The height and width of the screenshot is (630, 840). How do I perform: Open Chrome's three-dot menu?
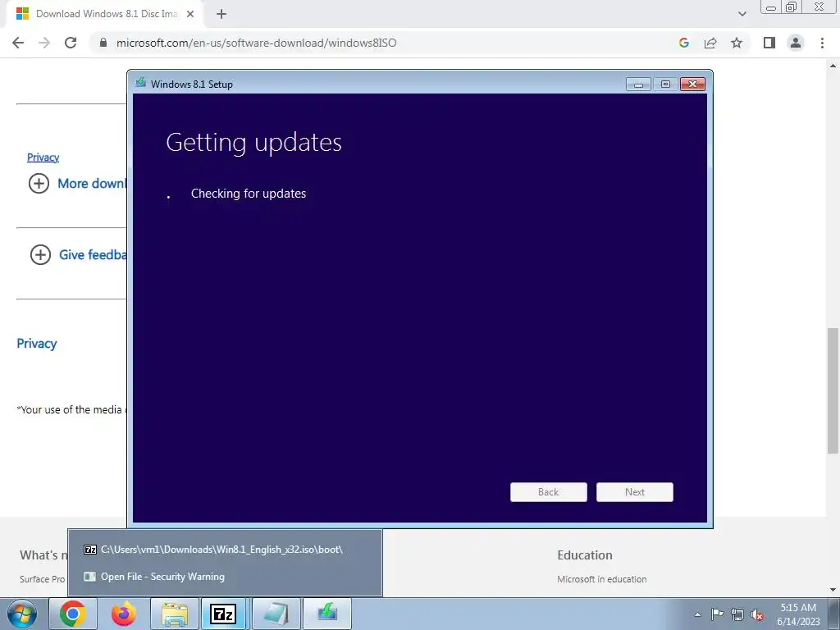[x=822, y=43]
